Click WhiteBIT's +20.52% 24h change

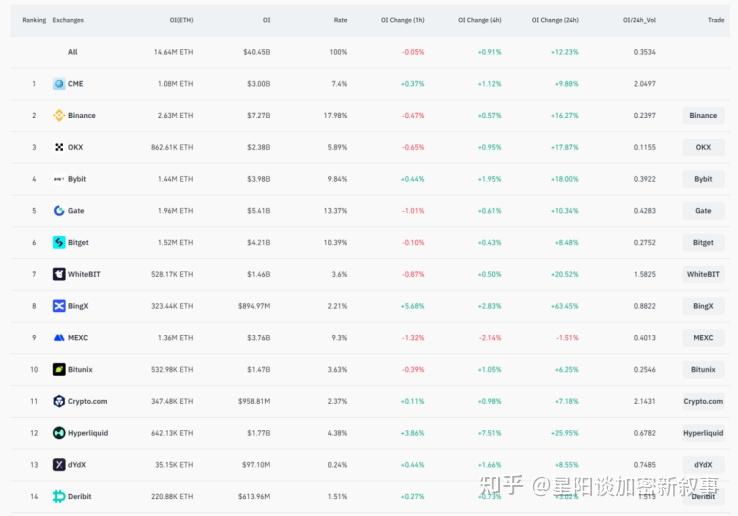(564, 274)
